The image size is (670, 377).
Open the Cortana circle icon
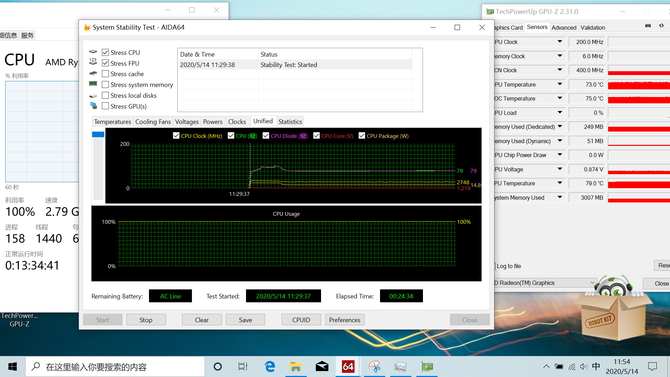(x=217, y=366)
